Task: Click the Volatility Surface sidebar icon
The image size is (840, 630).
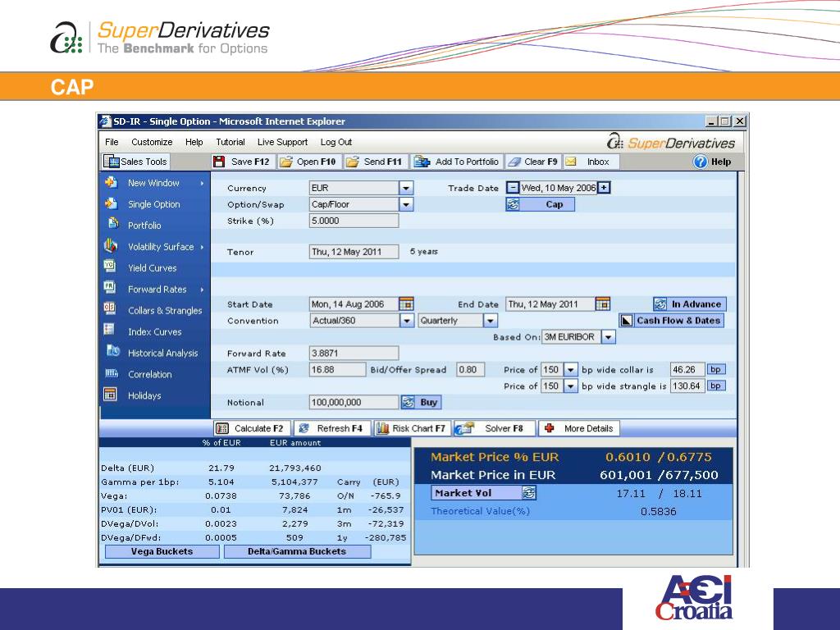Action: (x=111, y=245)
